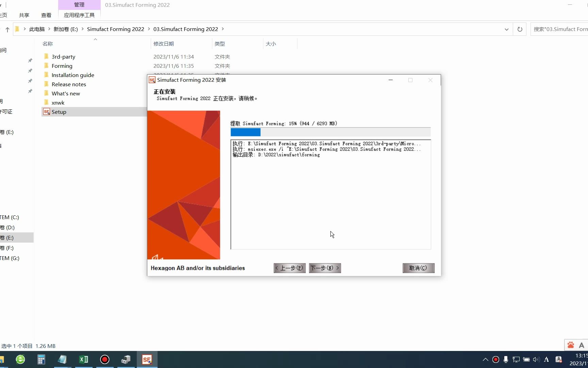Click the network tray icon
The image size is (588, 368).
click(x=516, y=359)
